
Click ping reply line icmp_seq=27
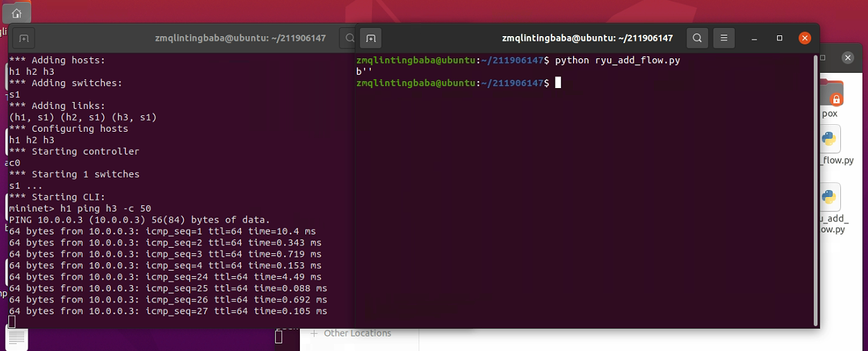[168, 311]
